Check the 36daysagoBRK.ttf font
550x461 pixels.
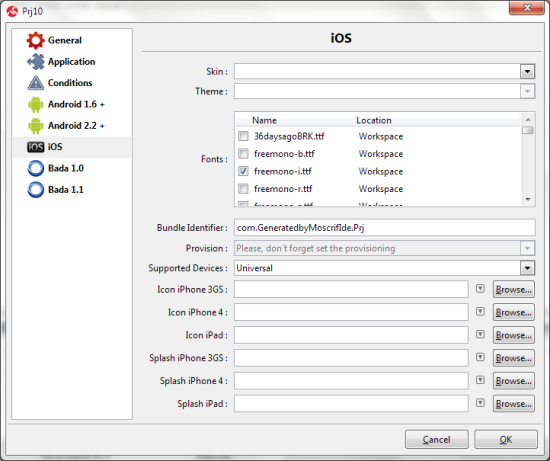pyautogui.click(x=243, y=136)
